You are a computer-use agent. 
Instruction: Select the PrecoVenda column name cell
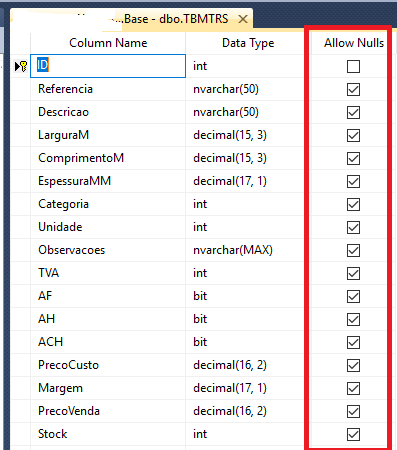108,411
